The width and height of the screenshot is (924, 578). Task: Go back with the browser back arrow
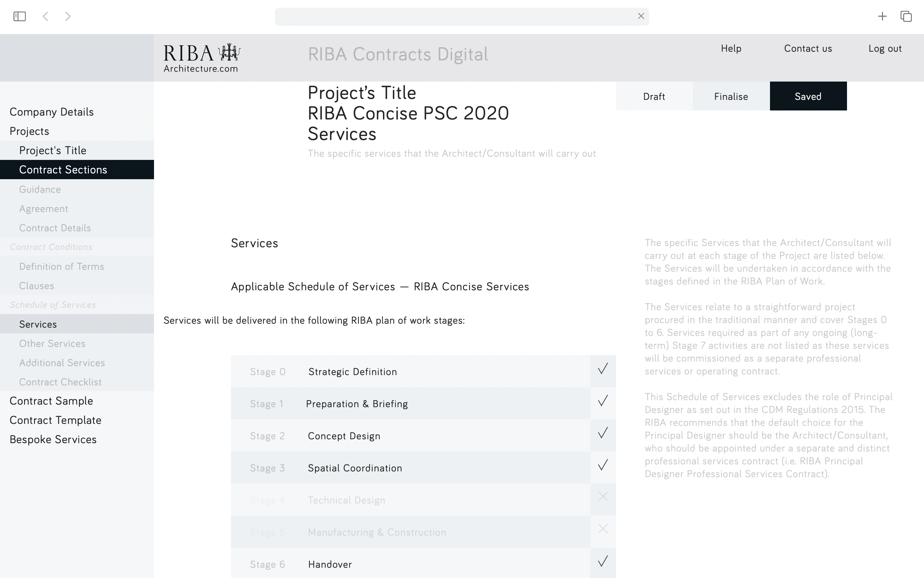click(x=46, y=16)
